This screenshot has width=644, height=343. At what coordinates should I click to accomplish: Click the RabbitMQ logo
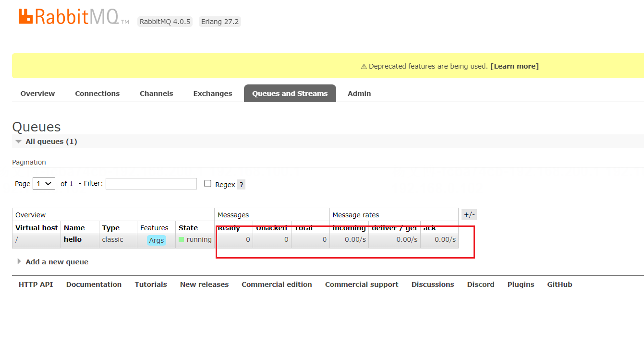[68, 17]
